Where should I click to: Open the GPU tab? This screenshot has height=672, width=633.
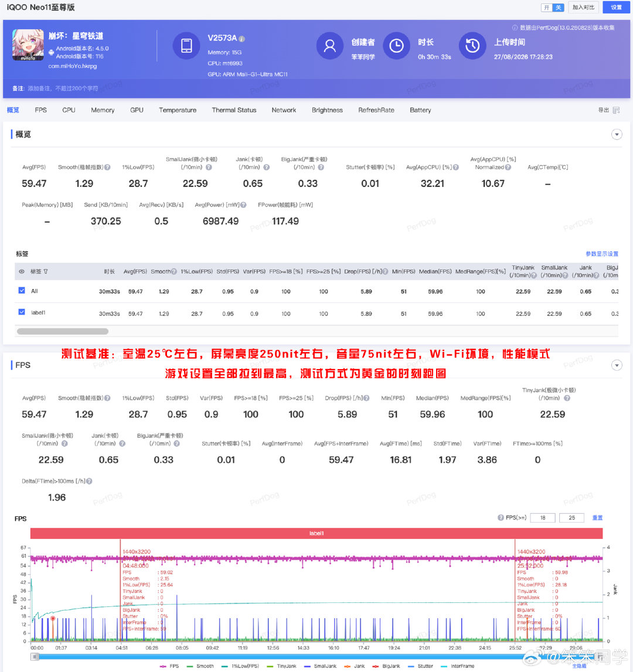pyautogui.click(x=137, y=110)
